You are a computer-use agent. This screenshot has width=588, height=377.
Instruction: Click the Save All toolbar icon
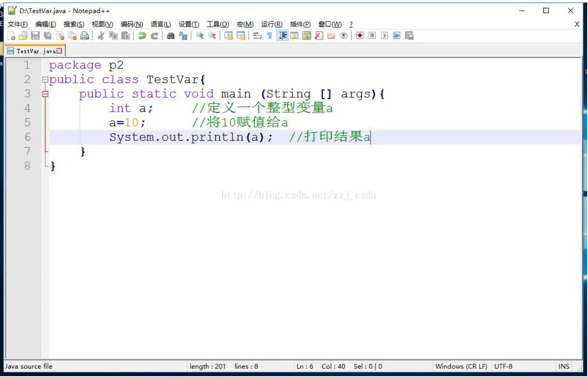tap(47, 36)
